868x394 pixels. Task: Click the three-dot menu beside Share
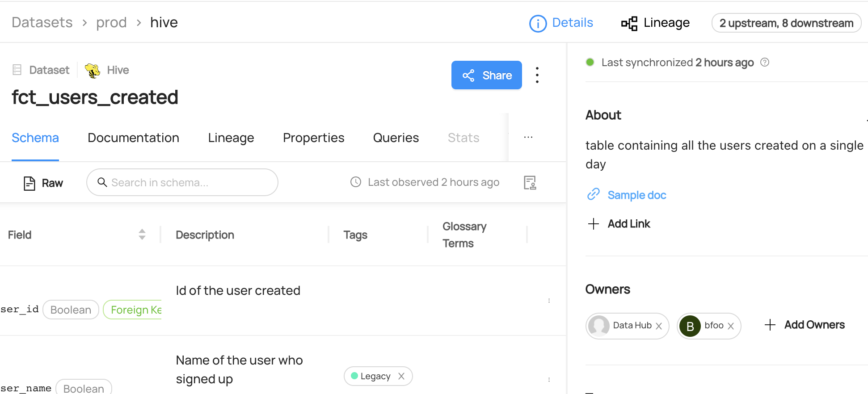tap(537, 75)
